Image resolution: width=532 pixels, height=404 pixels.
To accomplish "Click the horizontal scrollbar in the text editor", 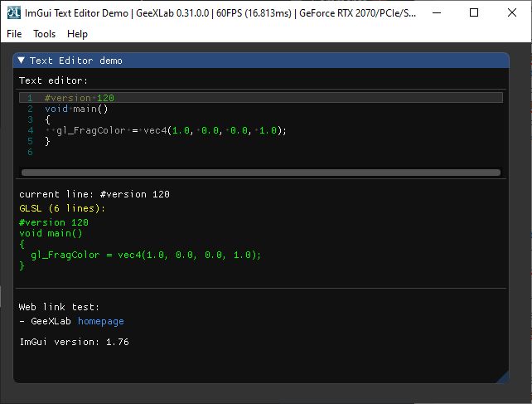I will pos(260,173).
